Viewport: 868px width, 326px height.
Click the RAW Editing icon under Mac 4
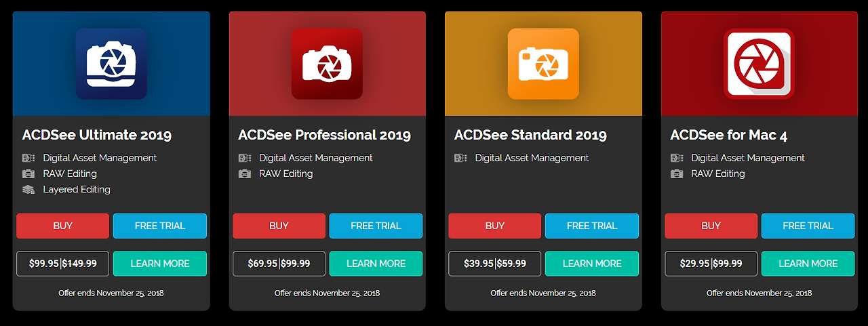pos(677,174)
